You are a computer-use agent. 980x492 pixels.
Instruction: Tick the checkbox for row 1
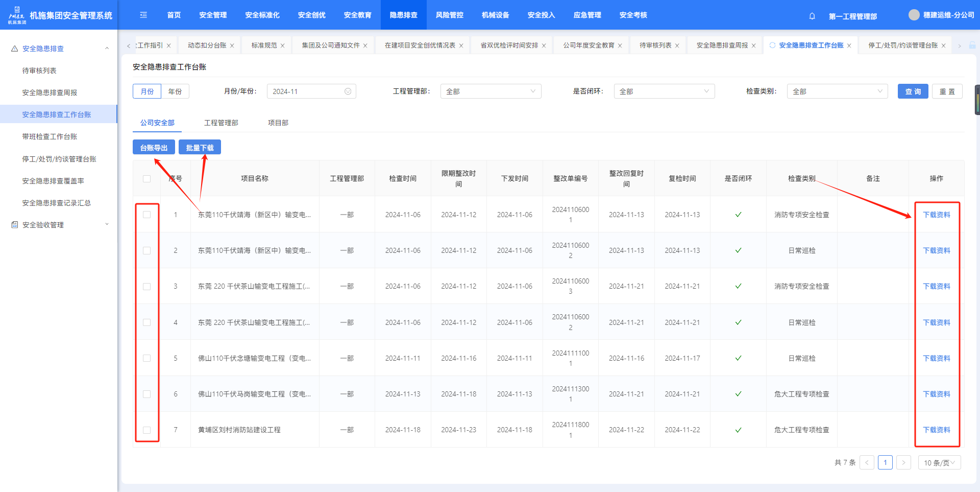(x=147, y=215)
